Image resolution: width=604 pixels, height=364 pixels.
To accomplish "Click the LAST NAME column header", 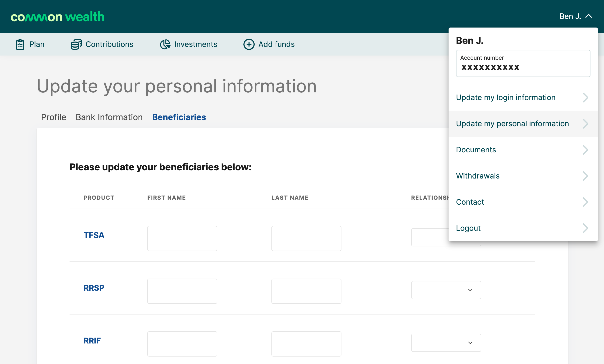I will point(290,198).
